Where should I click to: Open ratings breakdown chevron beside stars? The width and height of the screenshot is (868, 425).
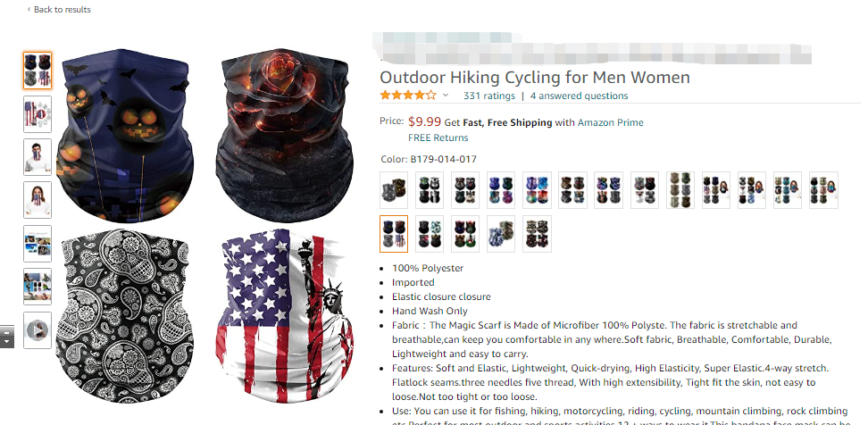coord(446,96)
